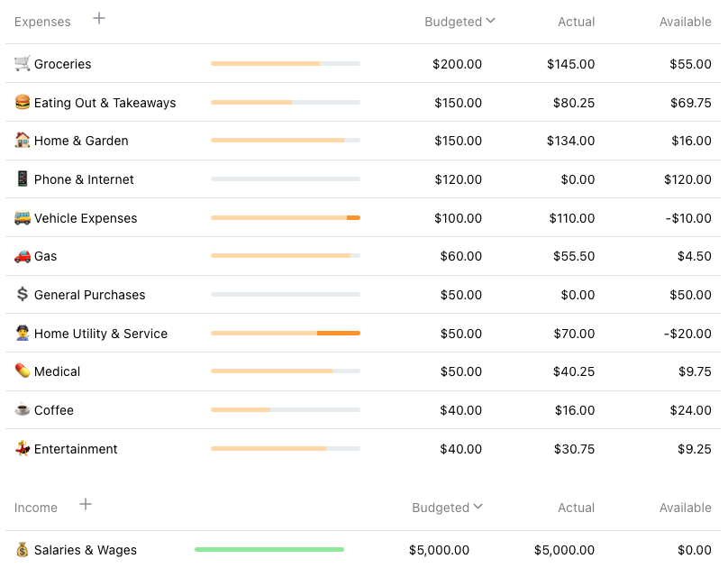Select the Gas car icon

pyautogui.click(x=21, y=256)
